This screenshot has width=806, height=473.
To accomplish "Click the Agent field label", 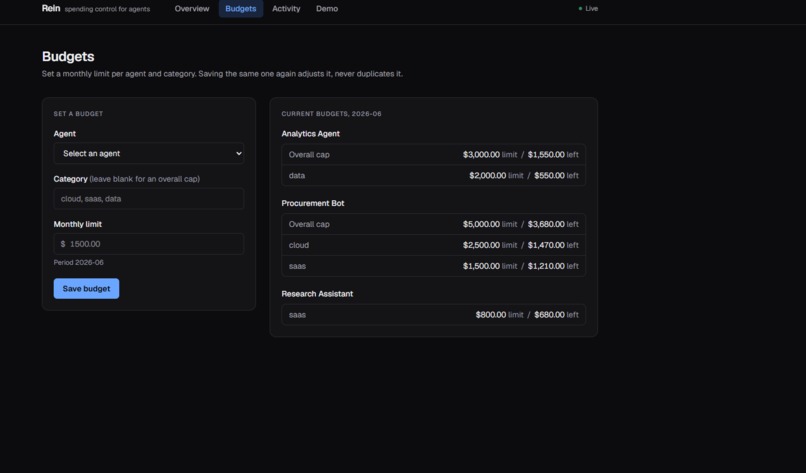I will 64,134.
